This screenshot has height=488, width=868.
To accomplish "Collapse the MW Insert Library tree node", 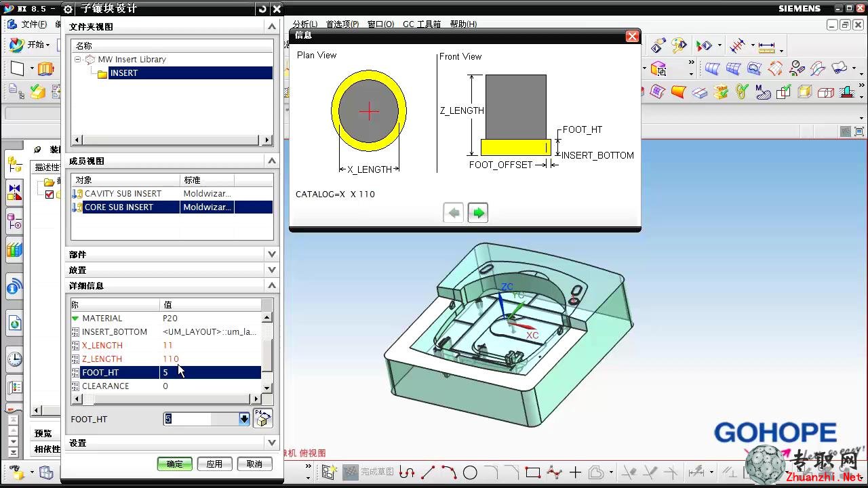I will tap(79, 60).
